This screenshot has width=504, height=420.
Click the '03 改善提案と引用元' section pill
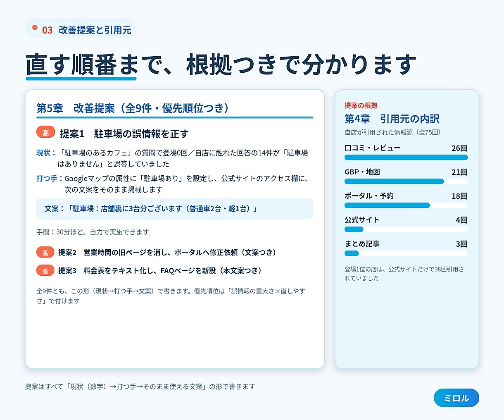pos(81,28)
